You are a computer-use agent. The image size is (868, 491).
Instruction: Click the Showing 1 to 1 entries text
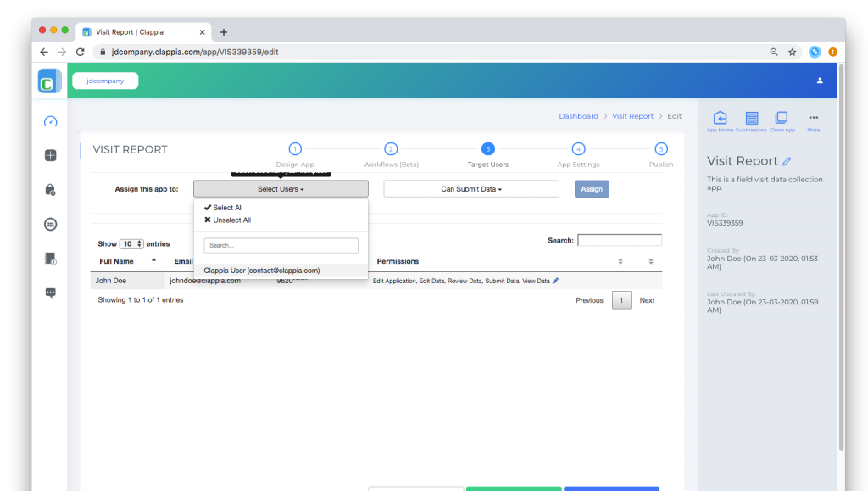[x=141, y=300]
